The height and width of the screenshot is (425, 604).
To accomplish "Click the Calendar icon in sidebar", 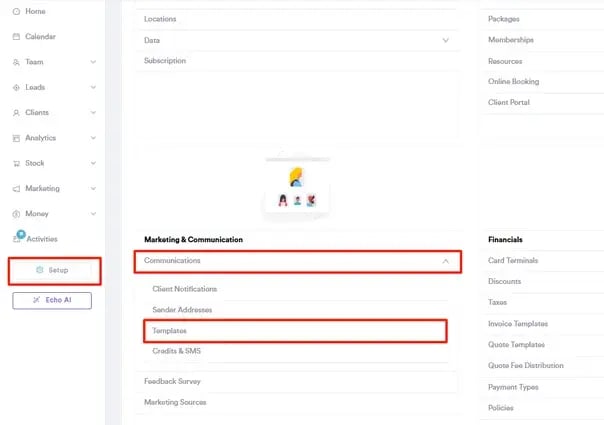I will (16, 37).
